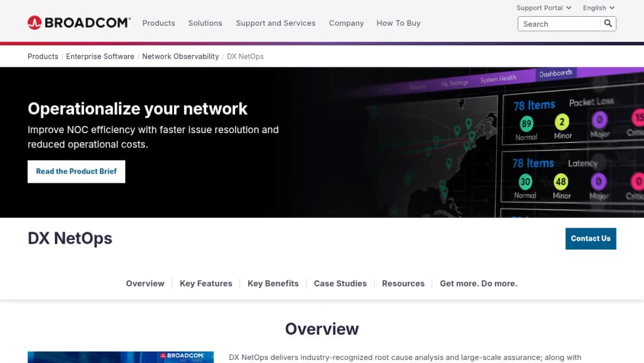This screenshot has height=363, width=644.
Task: Expand the English language dropdown
Action: (599, 8)
